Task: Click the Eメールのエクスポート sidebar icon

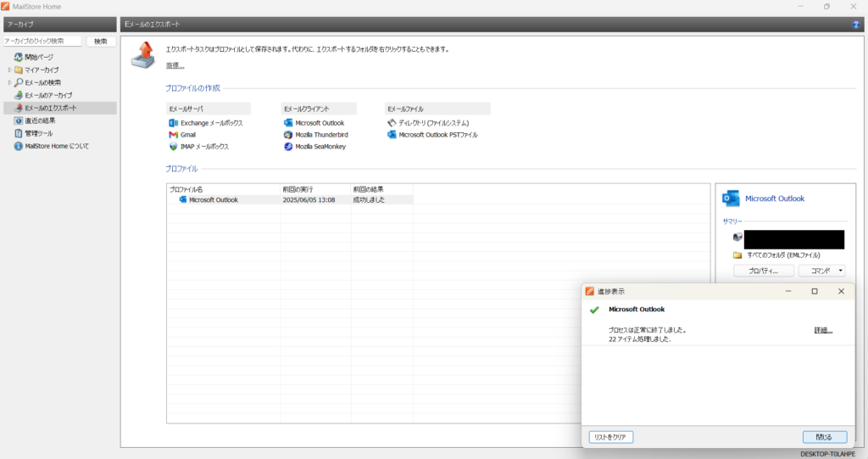Action: pyautogui.click(x=19, y=108)
